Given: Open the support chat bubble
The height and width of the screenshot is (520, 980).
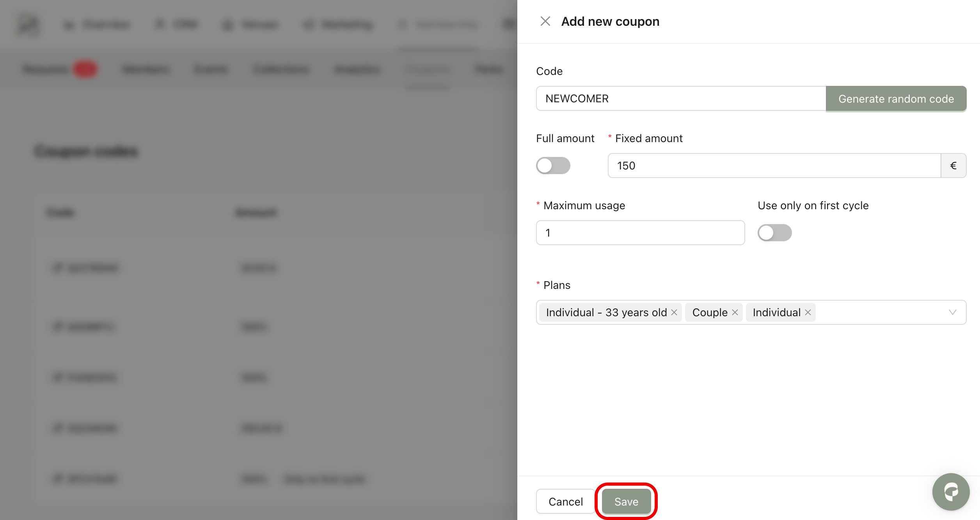Looking at the screenshot, I should (951, 492).
